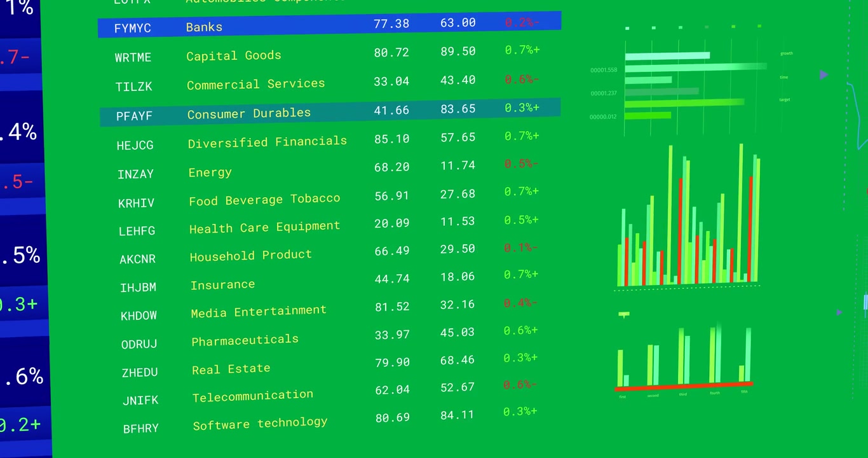Click the KHDOW ticker symbol

[139, 316]
